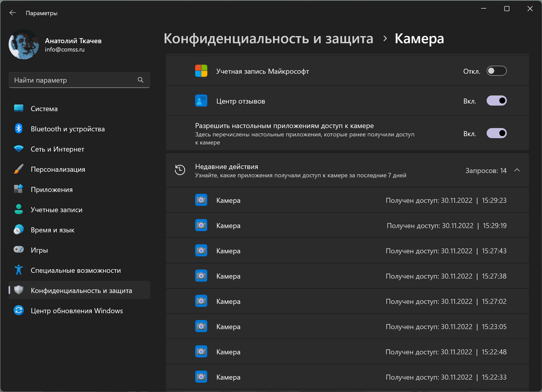The width and height of the screenshot is (542, 392).
Task: Click the Feedback Hub app icon
Action: [201, 101]
